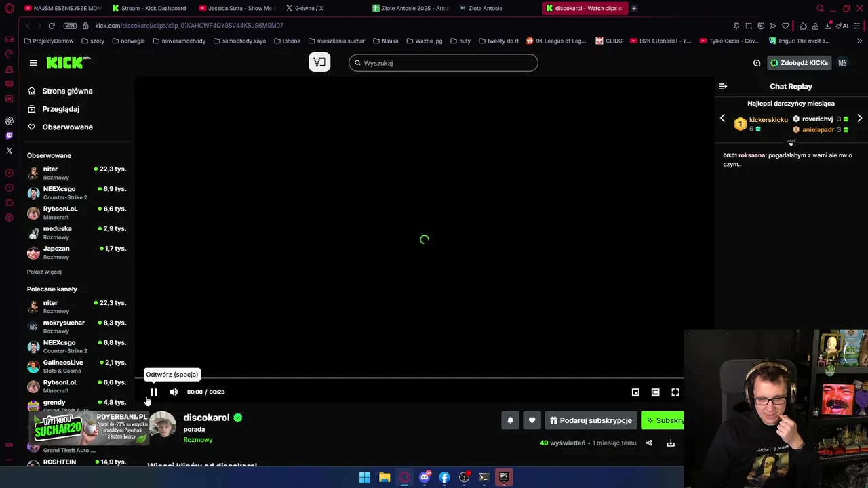Pause the clip playback

point(153,392)
